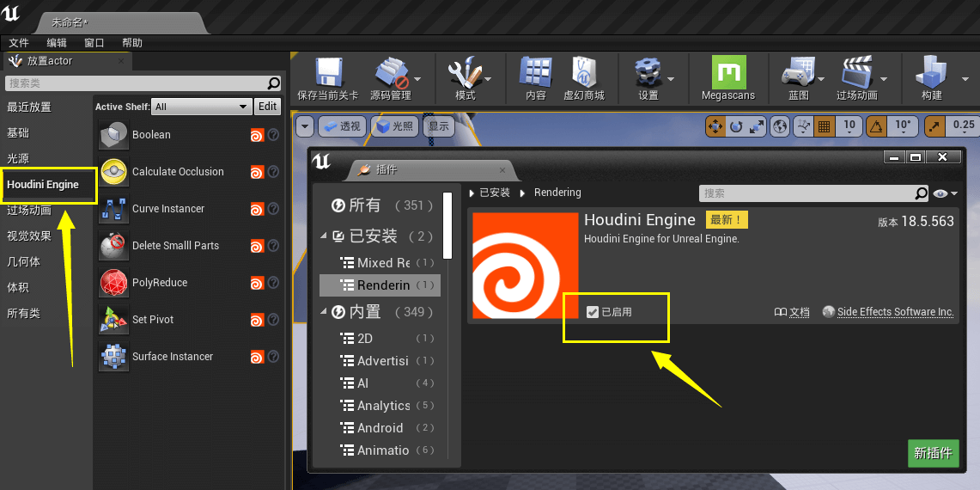Image resolution: width=980 pixels, height=490 pixels.
Task: Collapse the Installed (已安装) plugin category
Action: 324,236
